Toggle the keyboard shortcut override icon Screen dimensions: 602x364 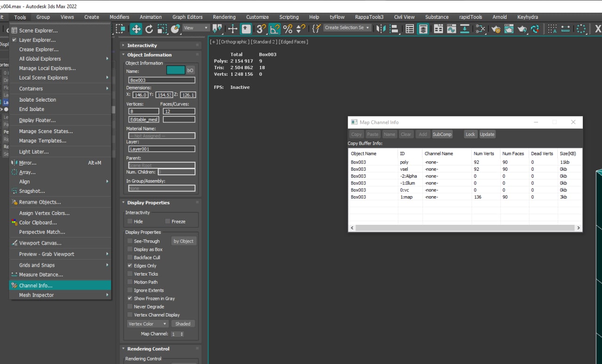pos(246,29)
